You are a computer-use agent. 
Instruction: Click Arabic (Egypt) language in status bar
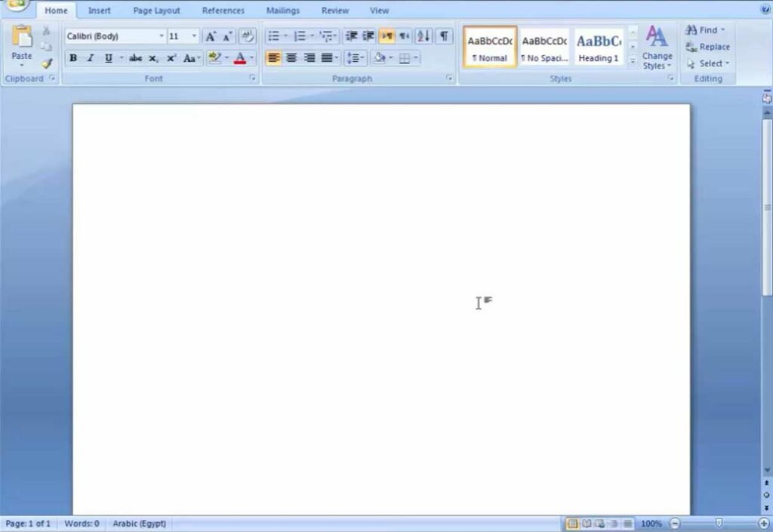[x=139, y=524]
